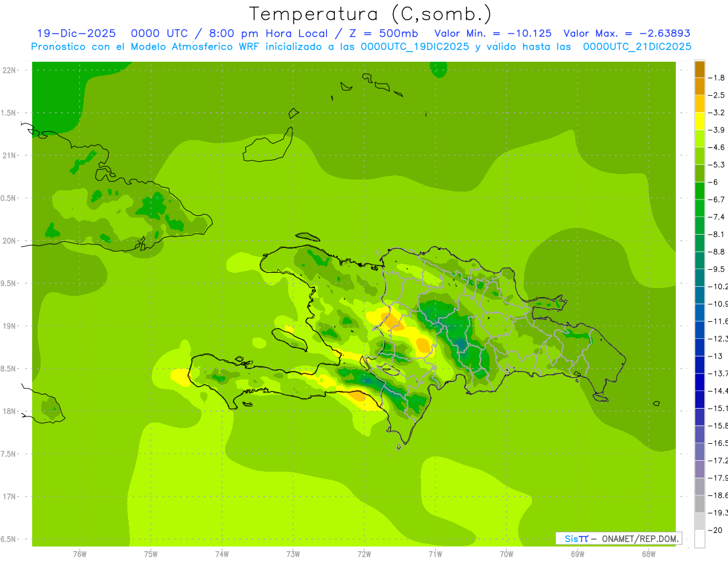Choose the swatch between -4.6 and -5.3

coord(699,156)
